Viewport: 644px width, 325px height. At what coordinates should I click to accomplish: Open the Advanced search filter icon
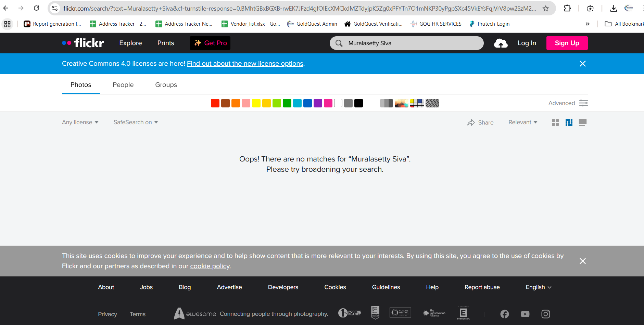pos(583,103)
